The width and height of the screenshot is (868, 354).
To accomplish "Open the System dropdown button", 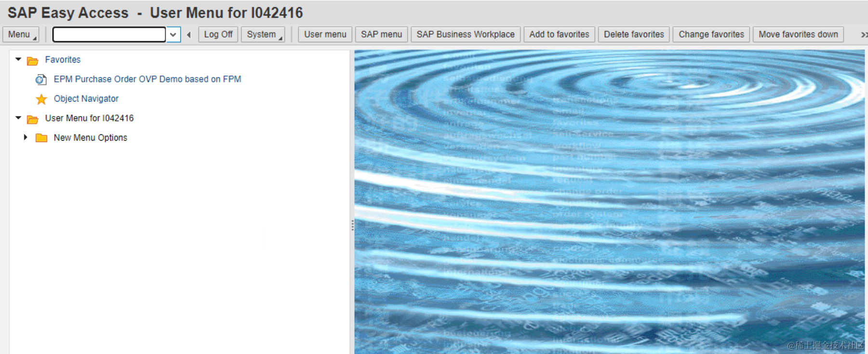I will (x=263, y=34).
